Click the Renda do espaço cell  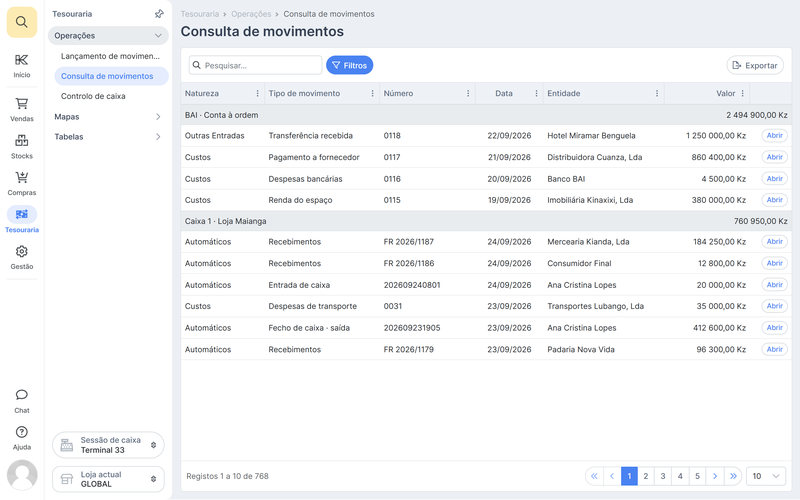click(x=300, y=200)
